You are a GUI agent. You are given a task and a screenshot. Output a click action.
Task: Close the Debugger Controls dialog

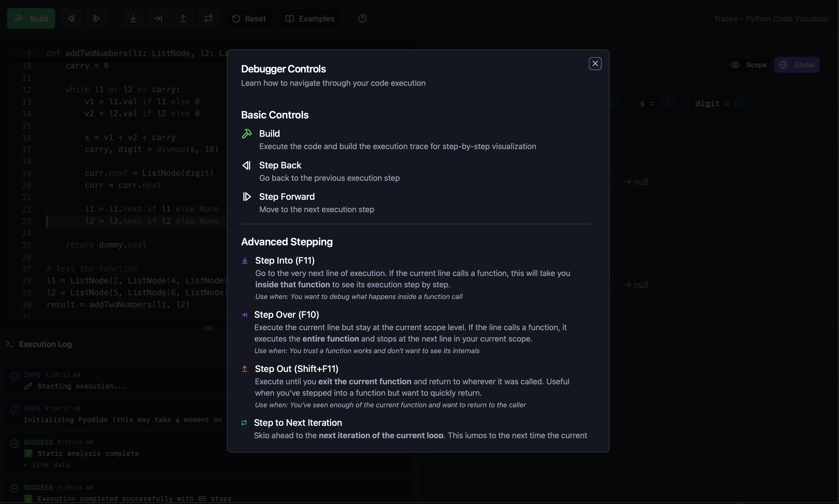tap(595, 64)
